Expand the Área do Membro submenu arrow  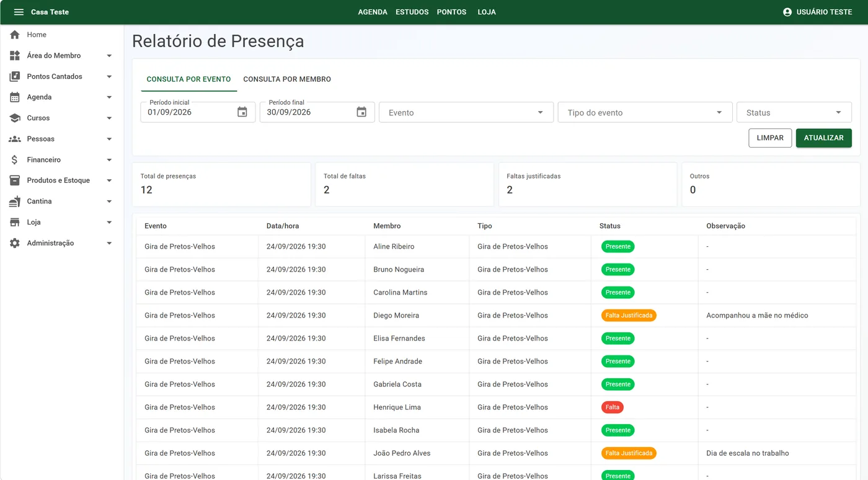(x=109, y=56)
